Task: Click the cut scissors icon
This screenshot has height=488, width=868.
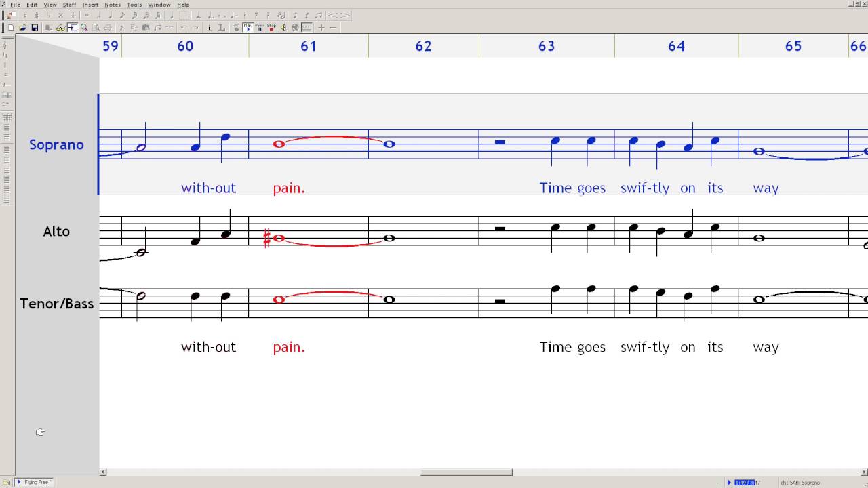Action: [122, 28]
